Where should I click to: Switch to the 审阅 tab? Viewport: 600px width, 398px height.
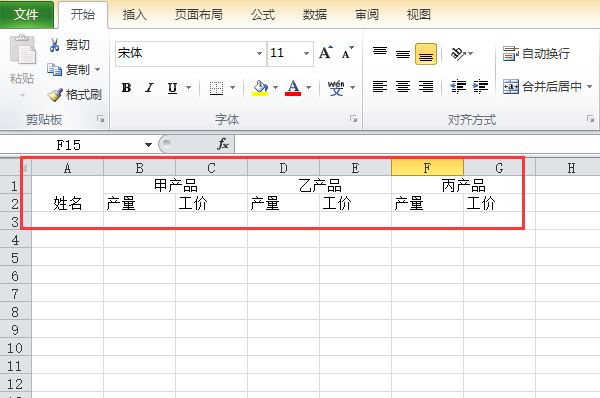(x=367, y=15)
